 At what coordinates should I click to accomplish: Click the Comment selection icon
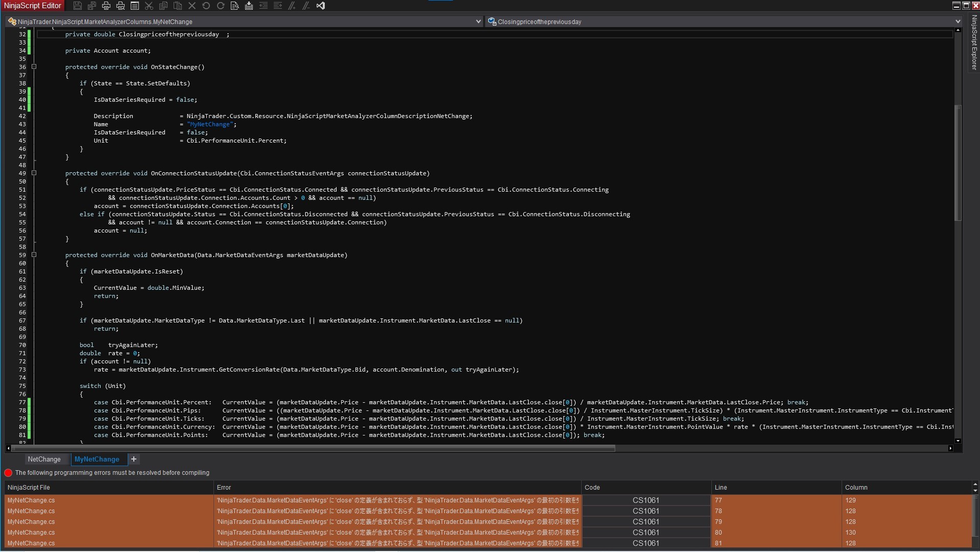point(292,6)
